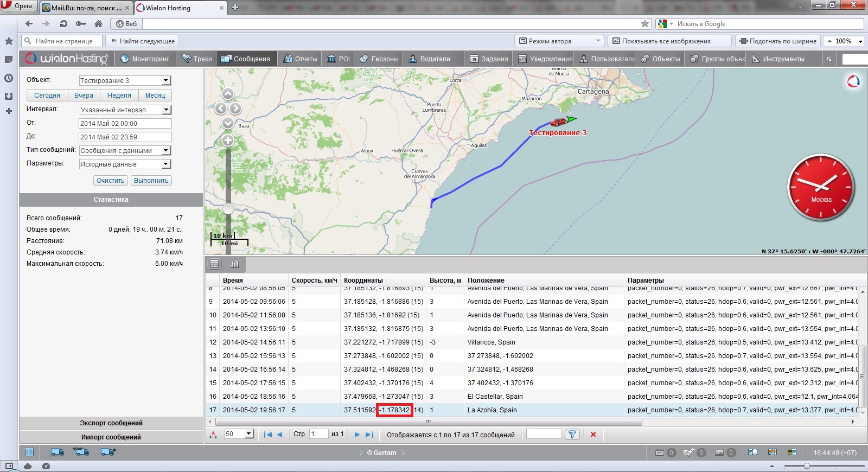Switch messages panel to chart view
The width and height of the screenshot is (868, 472).
click(234, 264)
